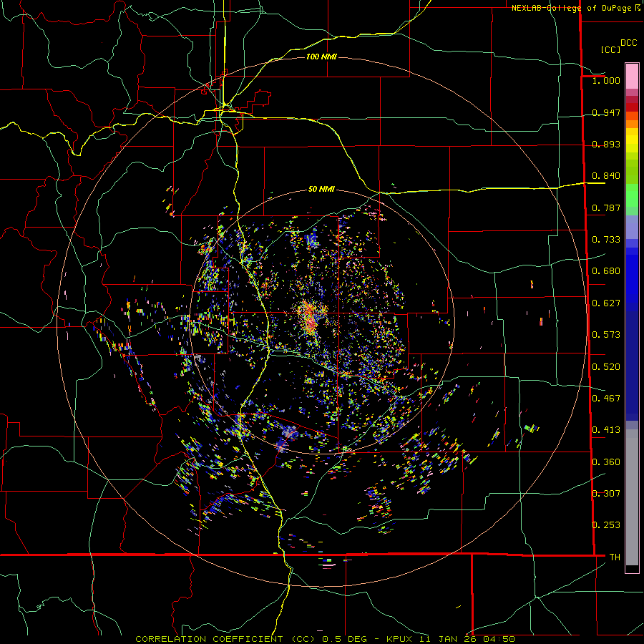This screenshot has width=644, height=644.
Task: Select the 50 NMI range ring label
Action: pyautogui.click(x=321, y=190)
